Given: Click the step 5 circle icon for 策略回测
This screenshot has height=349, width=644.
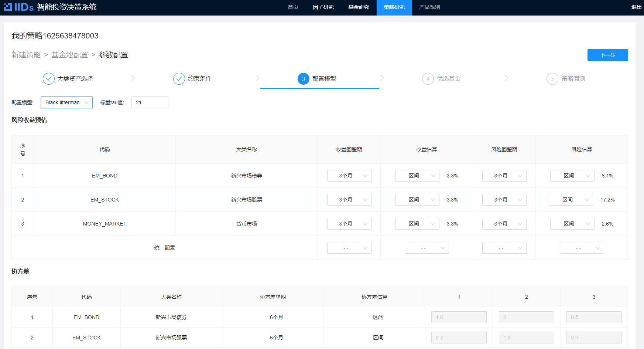Looking at the screenshot, I should [x=552, y=79].
